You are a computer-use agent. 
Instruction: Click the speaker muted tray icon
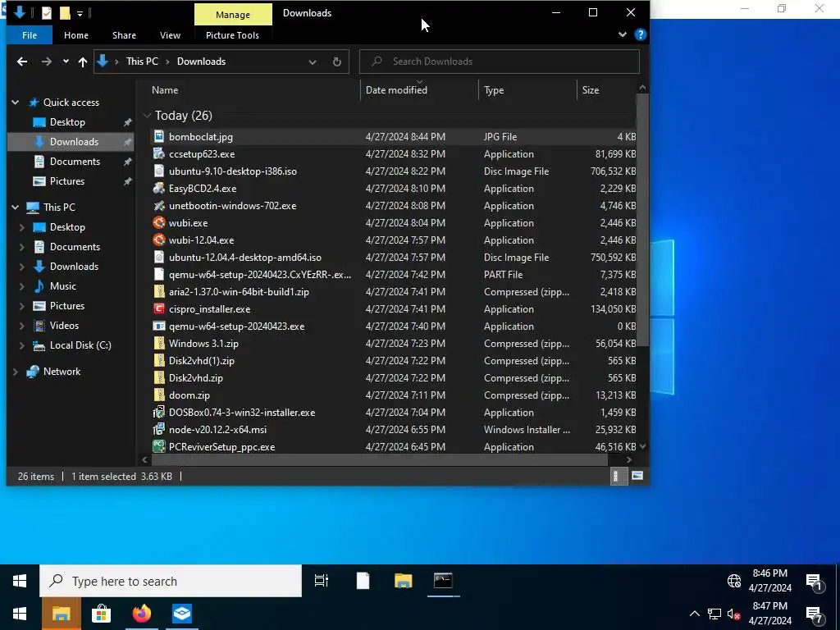point(733,614)
